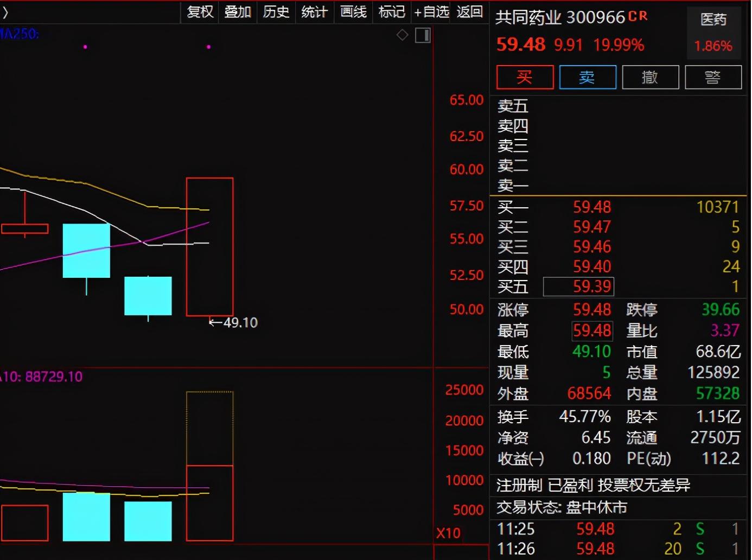Click the 卖五 row label
The image size is (752, 560).
coord(513,106)
